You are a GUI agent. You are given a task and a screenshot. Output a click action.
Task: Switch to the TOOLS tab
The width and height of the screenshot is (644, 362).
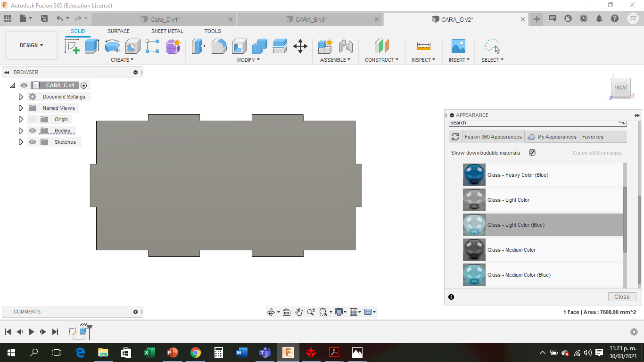tap(213, 31)
